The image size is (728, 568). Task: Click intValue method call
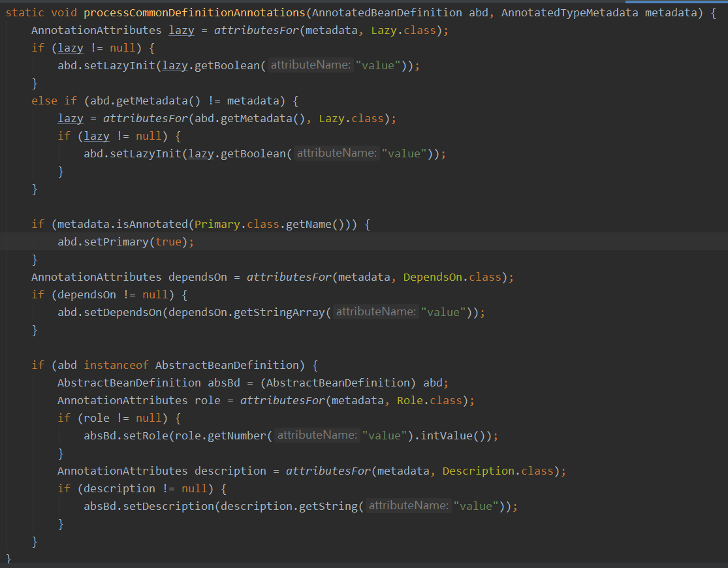(446, 436)
